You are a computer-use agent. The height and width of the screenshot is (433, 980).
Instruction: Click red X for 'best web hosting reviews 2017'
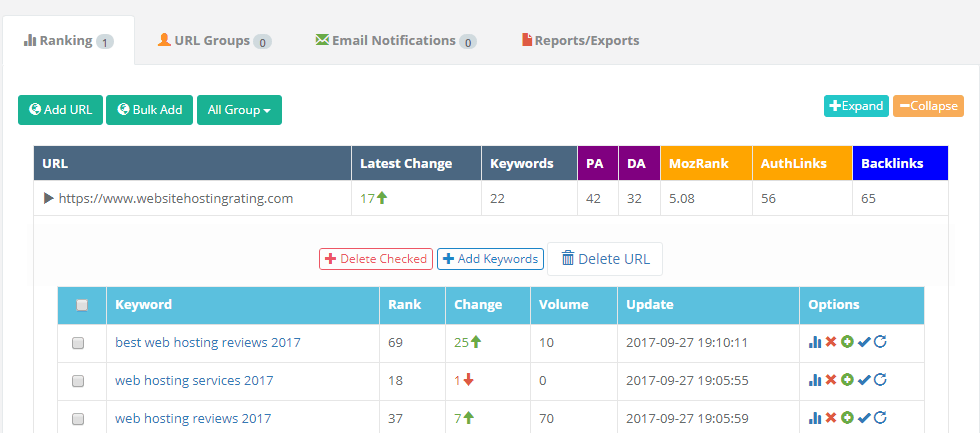tap(831, 342)
